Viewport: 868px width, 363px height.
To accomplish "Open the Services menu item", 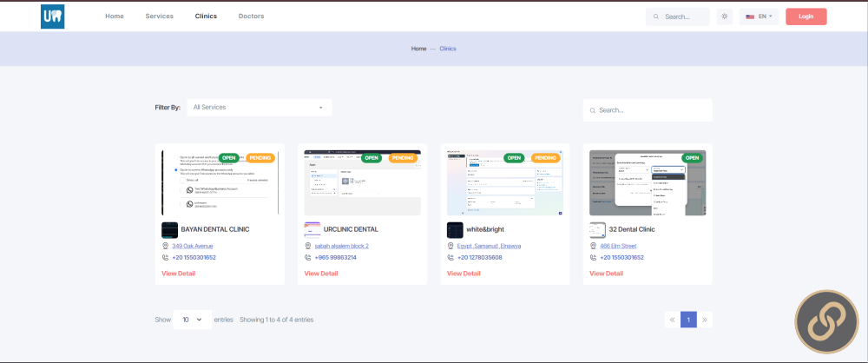I will coord(160,16).
